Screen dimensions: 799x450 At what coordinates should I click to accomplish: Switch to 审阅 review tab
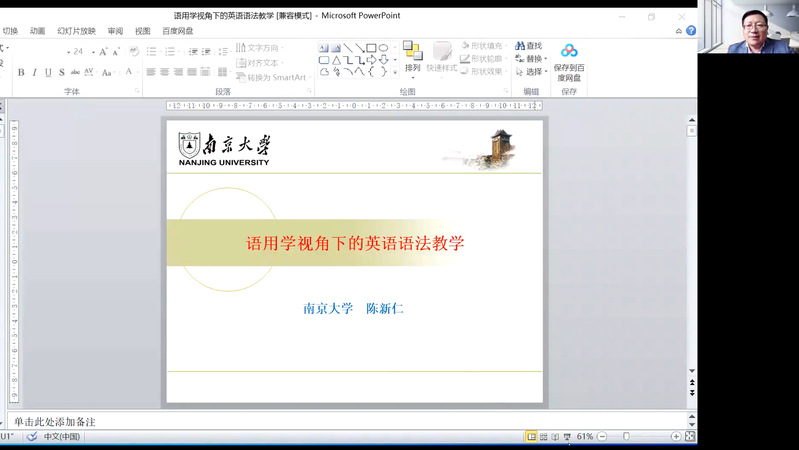[115, 31]
